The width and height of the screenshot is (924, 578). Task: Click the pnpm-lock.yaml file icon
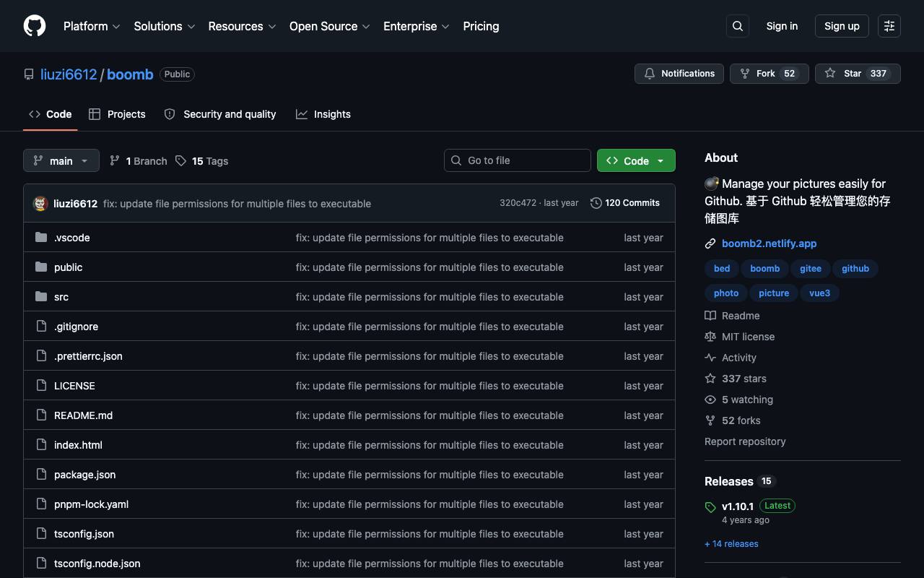pyautogui.click(x=41, y=504)
